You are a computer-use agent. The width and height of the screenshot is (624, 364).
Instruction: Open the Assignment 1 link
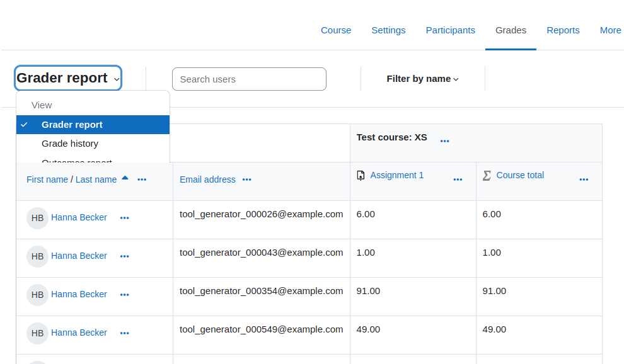pos(396,176)
